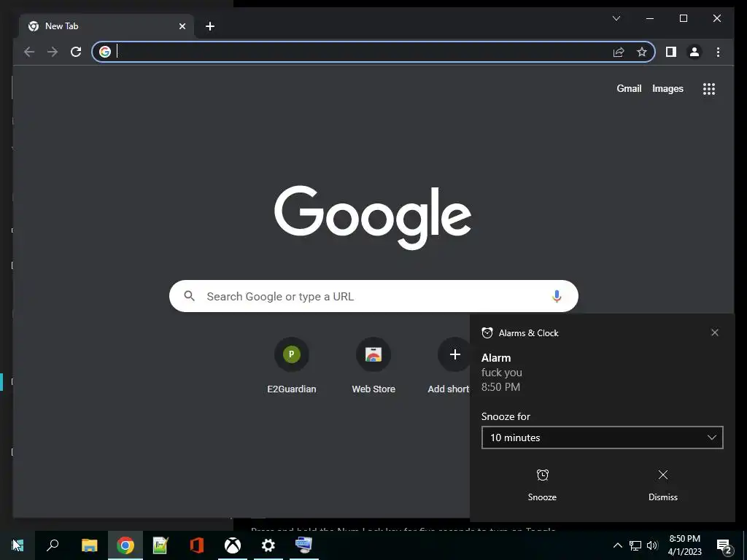
Task: Open the Google apps grid
Action: (709, 88)
